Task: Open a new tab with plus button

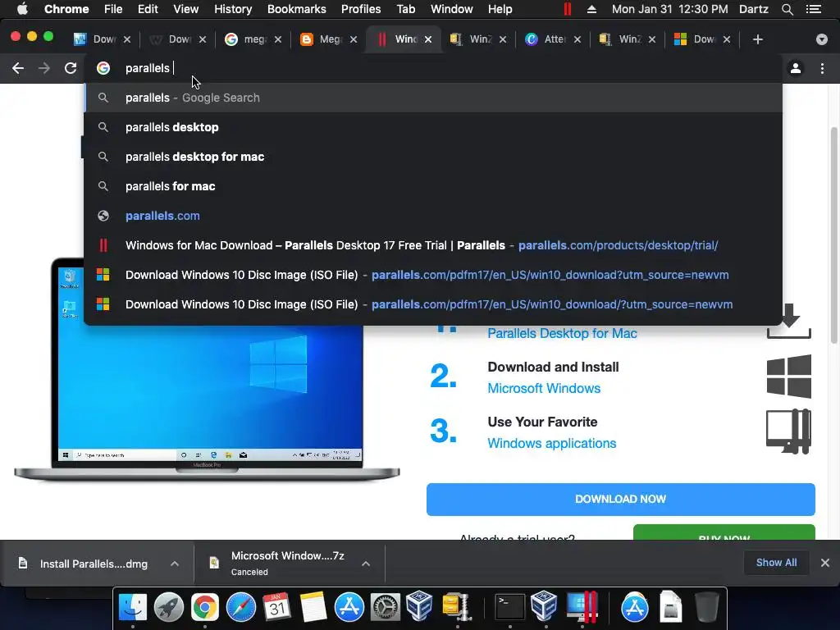Action: [x=757, y=39]
